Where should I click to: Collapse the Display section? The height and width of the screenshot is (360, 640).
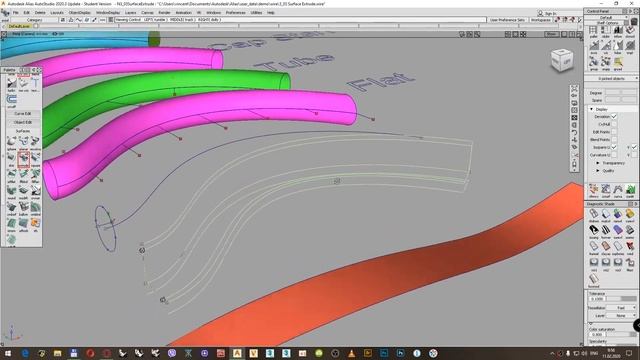[591, 109]
